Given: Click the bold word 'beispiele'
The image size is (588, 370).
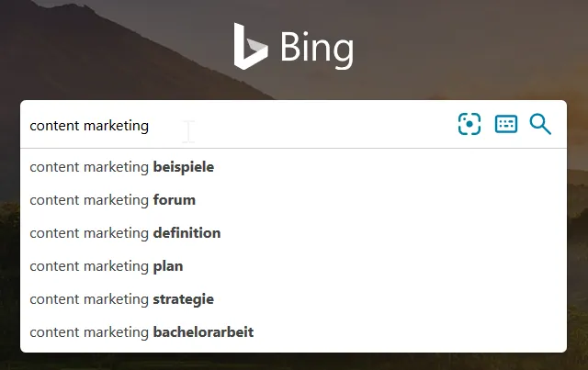Looking at the screenshot, I should (184, 167).
